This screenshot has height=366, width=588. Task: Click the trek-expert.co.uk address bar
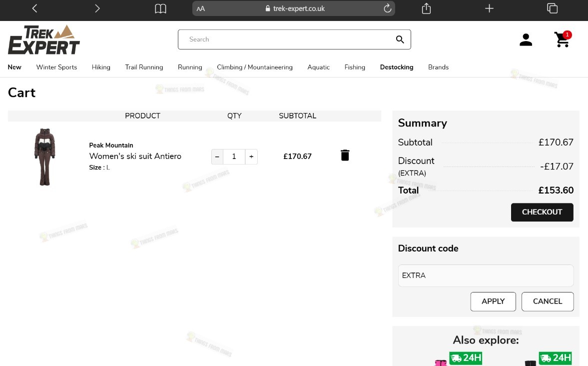[x=294, y=8]
